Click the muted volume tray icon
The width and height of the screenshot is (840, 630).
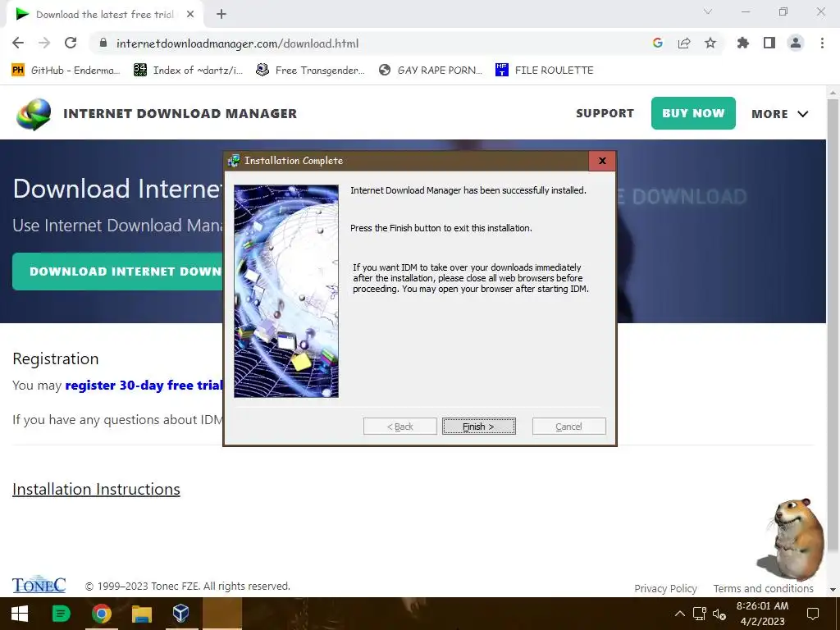719,614
